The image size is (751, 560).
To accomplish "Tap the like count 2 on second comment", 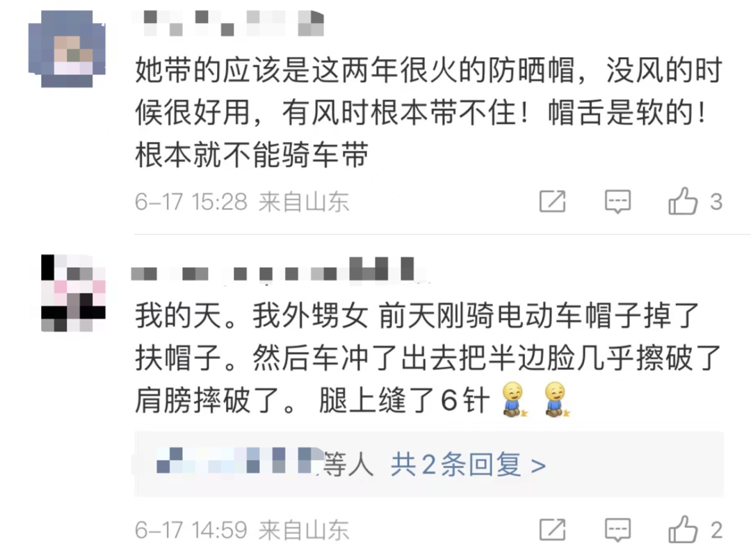I will (716, 530).
